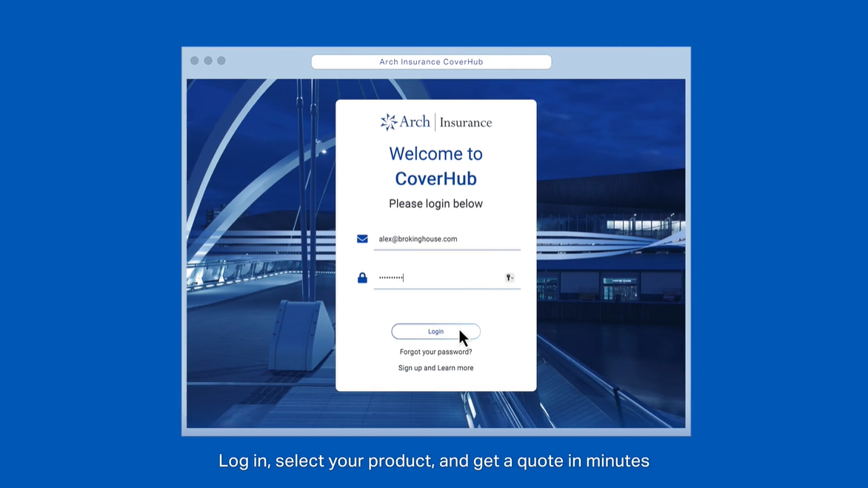The image size is (868, 488).
Task: Click the middle window control dot
Action: pos(208,61)
